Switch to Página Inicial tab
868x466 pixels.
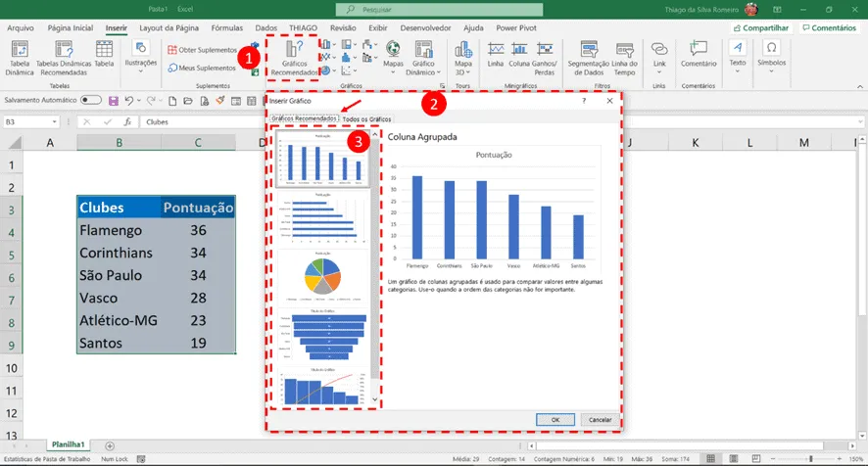click(x=71, y=27)
